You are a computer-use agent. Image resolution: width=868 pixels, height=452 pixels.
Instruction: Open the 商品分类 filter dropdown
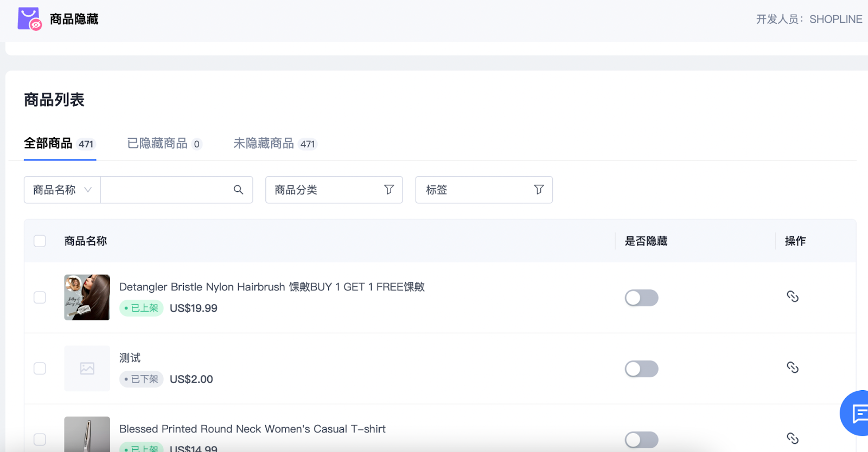point(325,190)
